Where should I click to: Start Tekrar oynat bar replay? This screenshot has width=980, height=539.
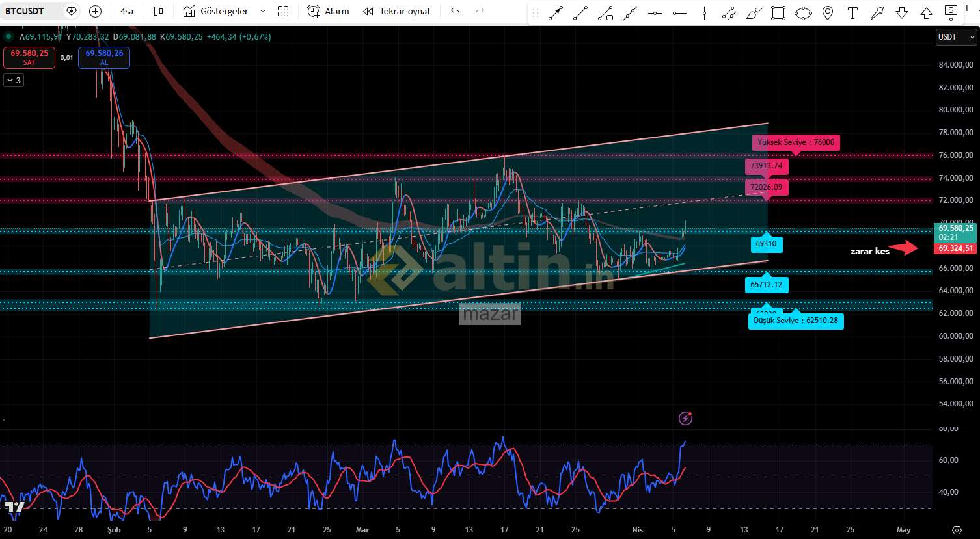coord(397,11)
